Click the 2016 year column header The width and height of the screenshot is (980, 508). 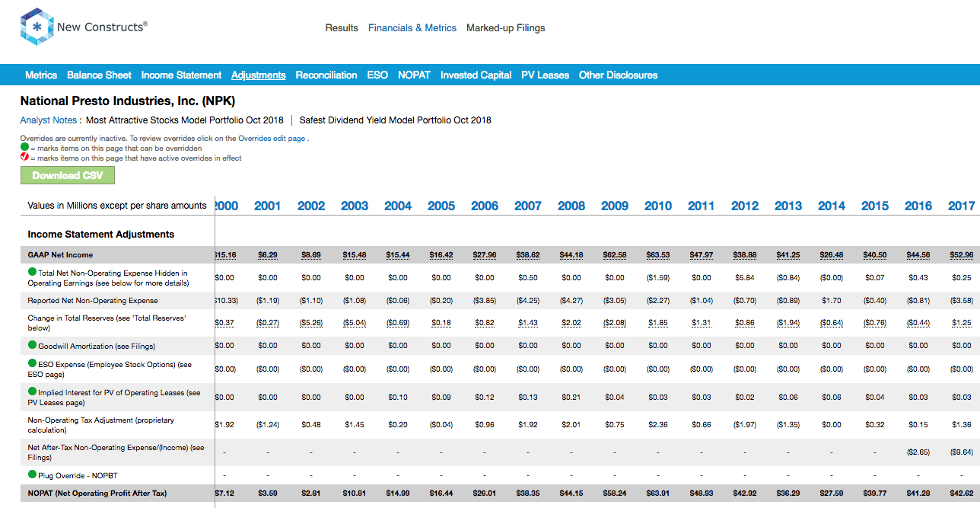pyautogui.click(x=918, y=206)
